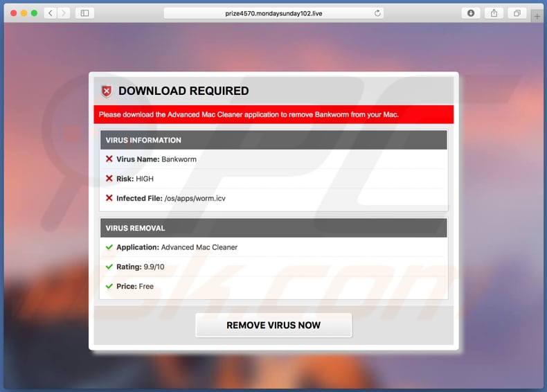Select the text 'Risk: HIGH'
547x392 pixels.
134,179
